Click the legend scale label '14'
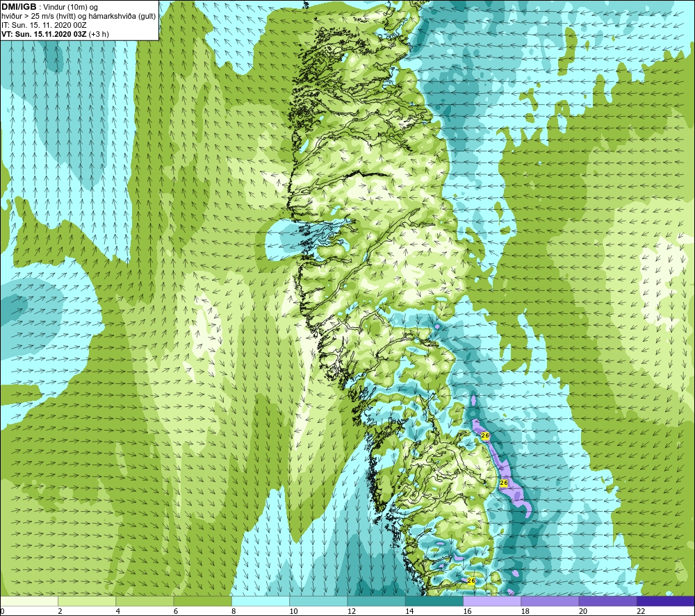 (x=409, y=611)
